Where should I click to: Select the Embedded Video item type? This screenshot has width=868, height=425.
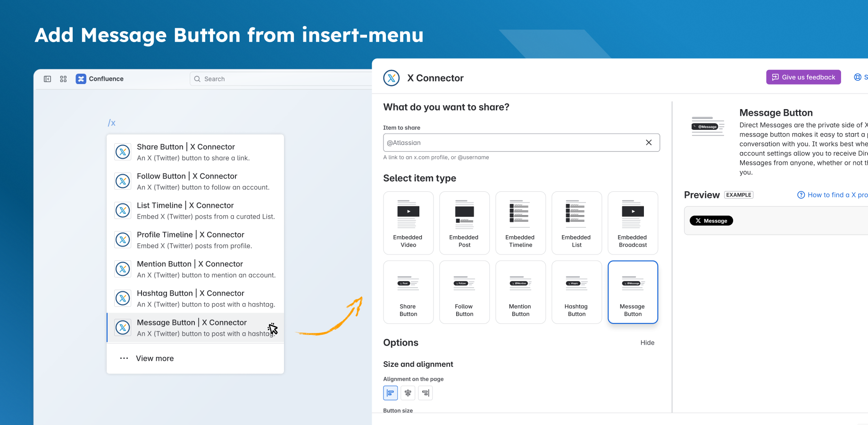tap(409, 223)
